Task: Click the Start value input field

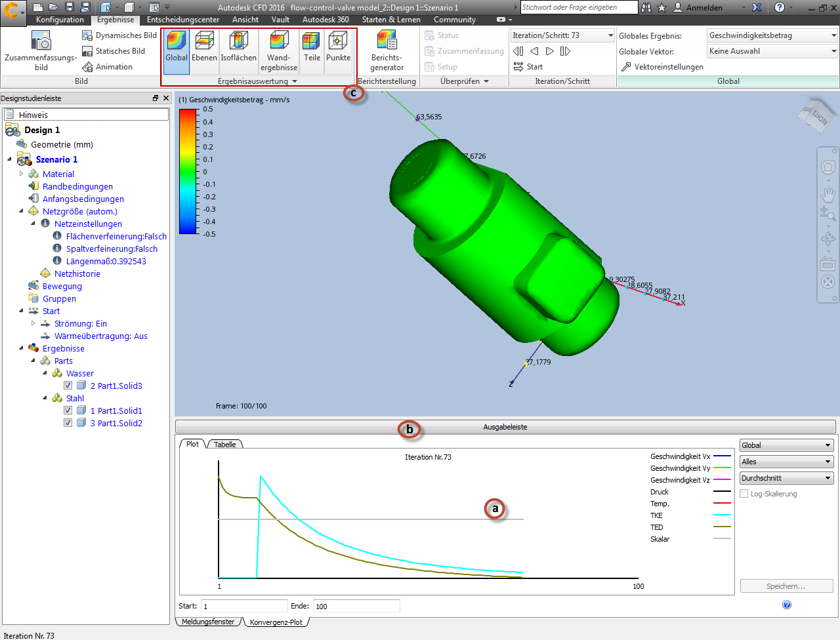Action: [244, 606]
